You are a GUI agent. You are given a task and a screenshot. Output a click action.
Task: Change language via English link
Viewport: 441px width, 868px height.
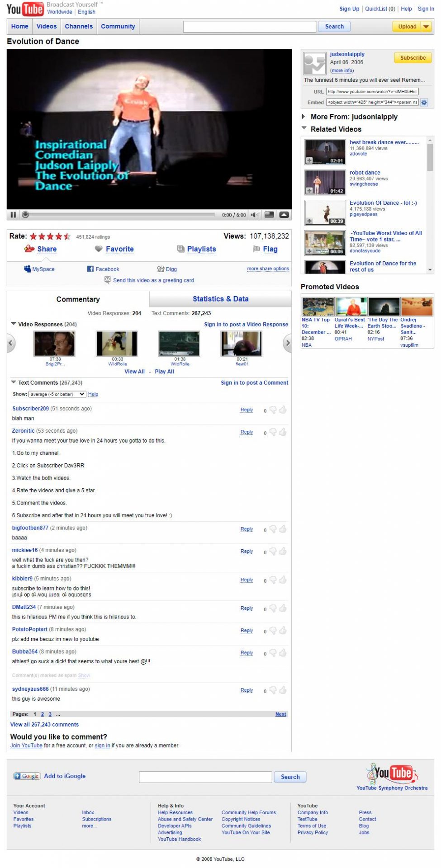(86, 12)
